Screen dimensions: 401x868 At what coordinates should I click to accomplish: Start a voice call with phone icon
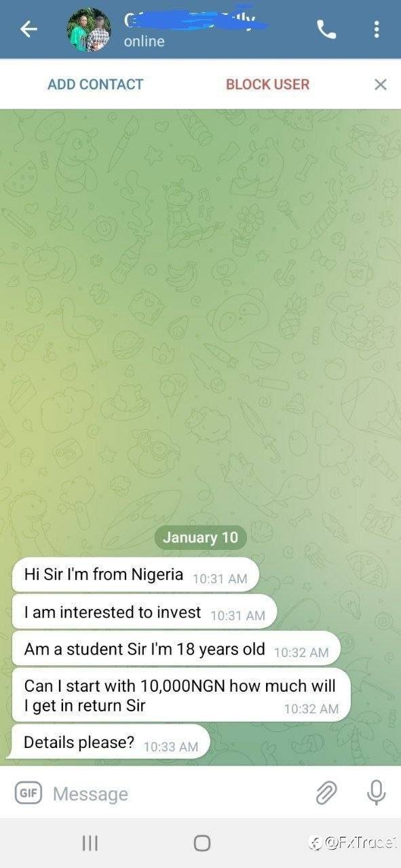coord(326,29)
